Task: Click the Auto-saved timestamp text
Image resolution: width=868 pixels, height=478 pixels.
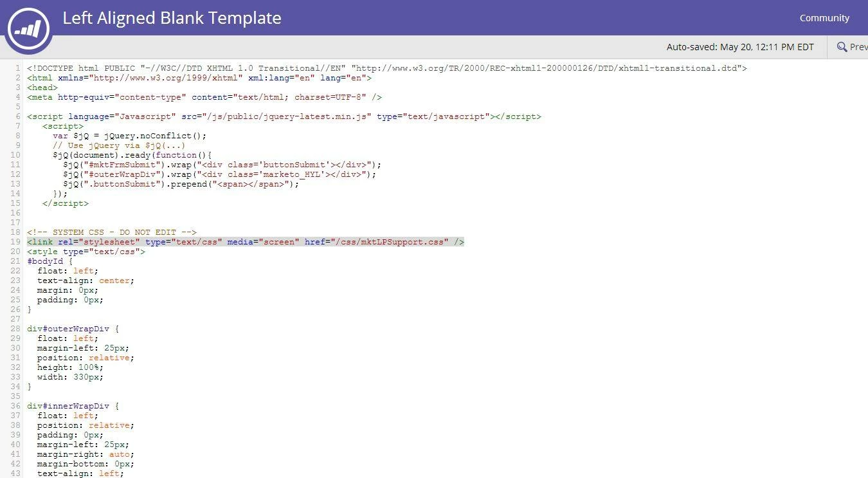Action: [x=740, y=47]
